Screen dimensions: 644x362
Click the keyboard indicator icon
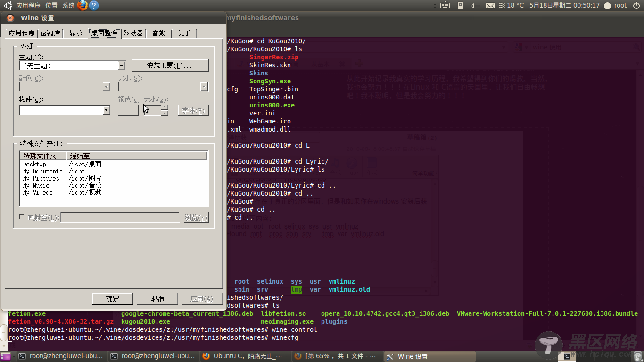pos(445,5)
